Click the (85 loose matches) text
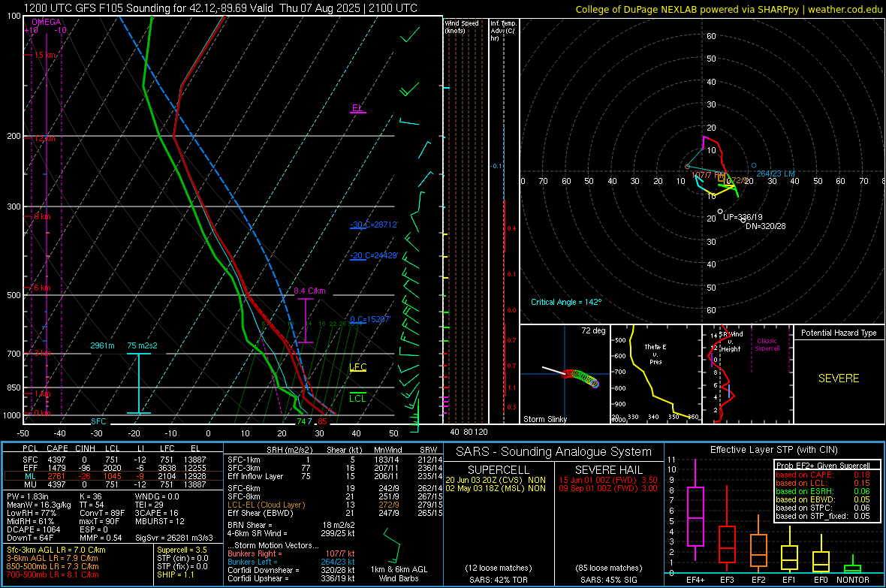The width and height of the screenshot is (886, 588). pyautogui.click(x=608, y=568)
